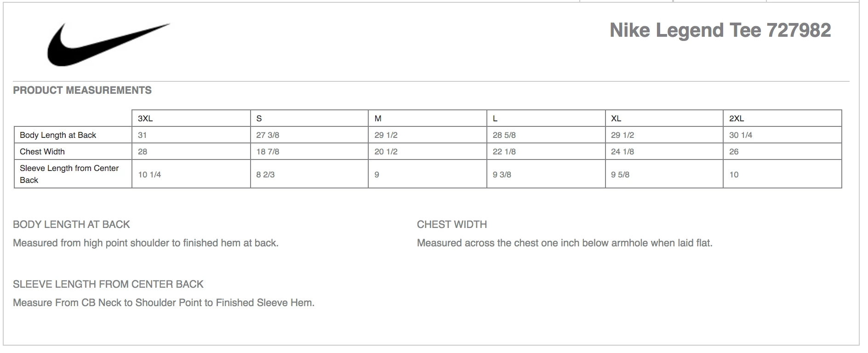Screen dimensions: 868x353
Task: Select the L size column header
Action: tap(495, 119)
